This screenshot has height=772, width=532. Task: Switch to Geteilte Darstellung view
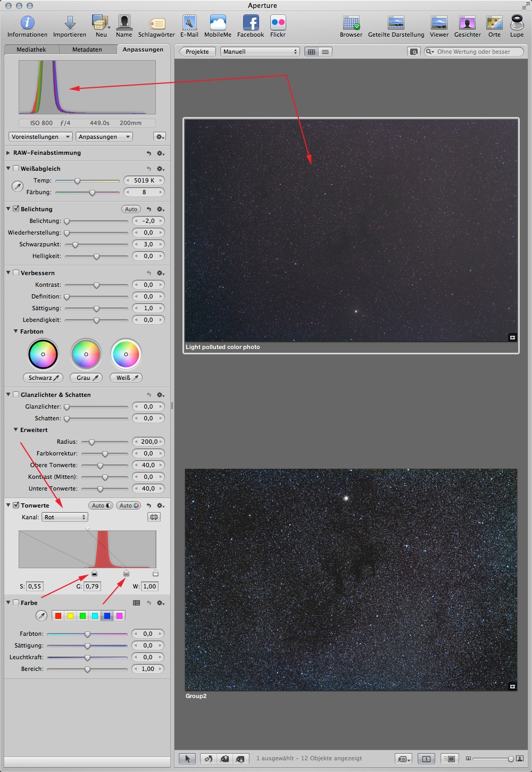tap(396, 22)
